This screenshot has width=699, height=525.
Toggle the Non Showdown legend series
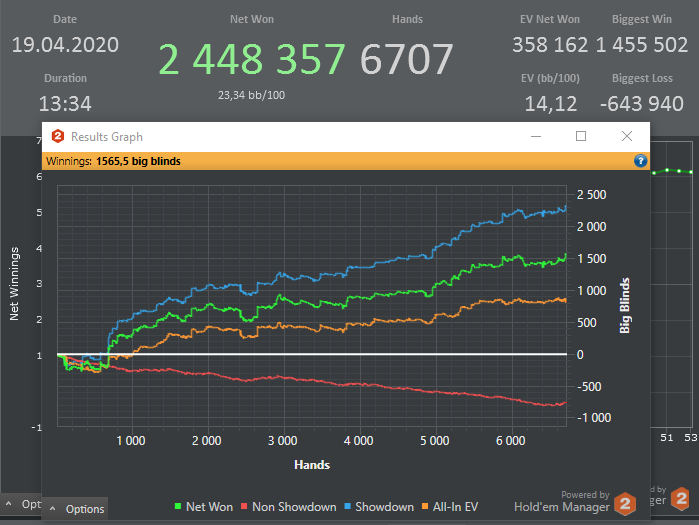tap(288, 507)
